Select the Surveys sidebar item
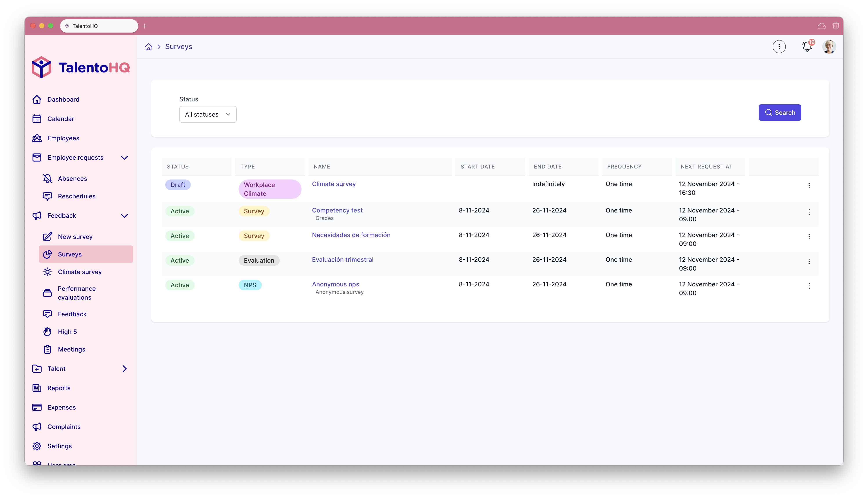Image resolution: width=868 pixels, height=498 pixels. tap(86, 254)
